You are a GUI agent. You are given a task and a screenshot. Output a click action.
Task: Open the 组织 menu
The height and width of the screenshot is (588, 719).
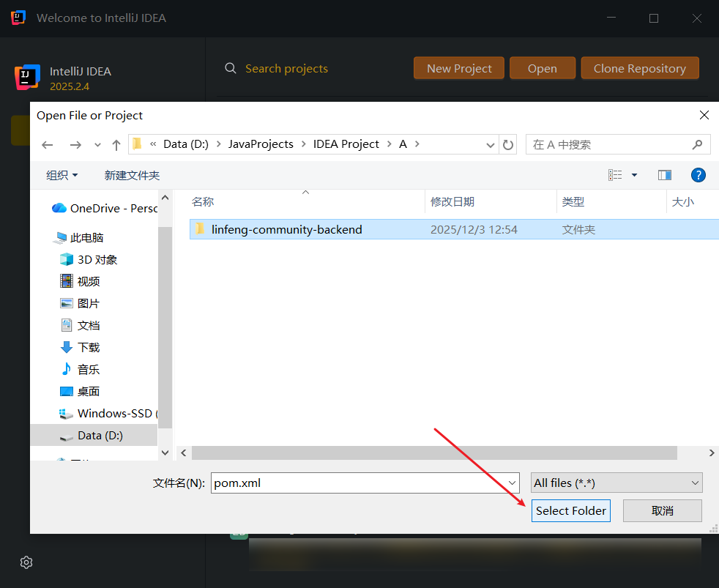click(62, 175)
